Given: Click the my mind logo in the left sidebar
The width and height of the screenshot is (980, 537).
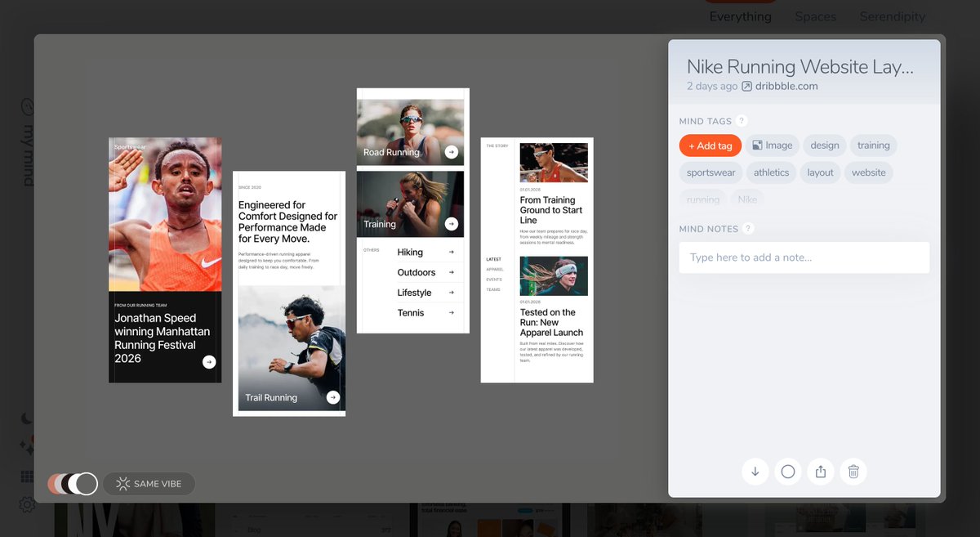Looking at the screenshot, I should [27, 142].
